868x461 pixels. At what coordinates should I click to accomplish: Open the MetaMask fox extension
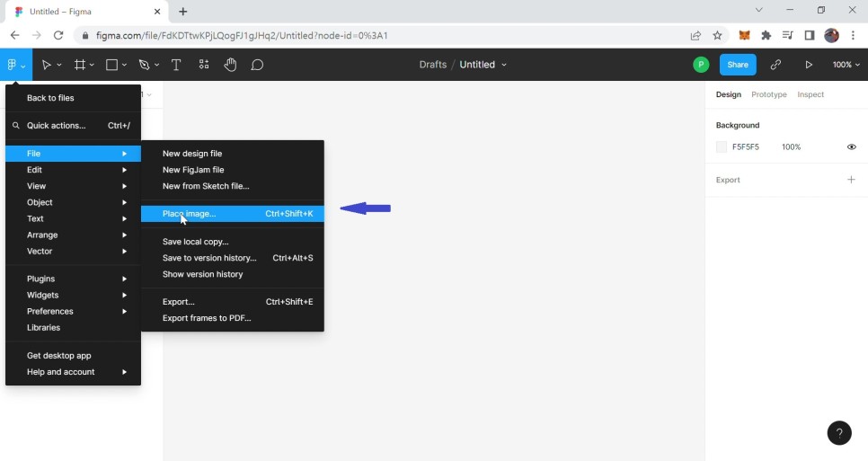[745, 35]
